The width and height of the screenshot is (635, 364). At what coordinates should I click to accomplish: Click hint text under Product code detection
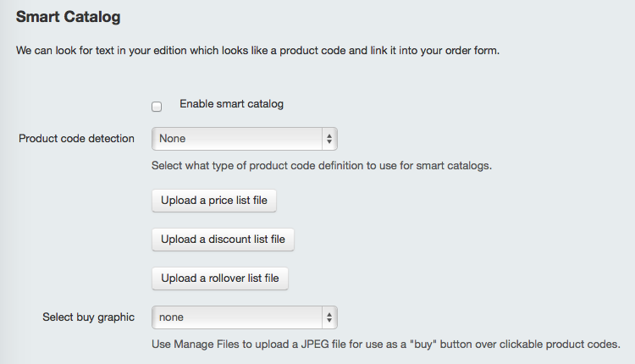coord(322,166)
